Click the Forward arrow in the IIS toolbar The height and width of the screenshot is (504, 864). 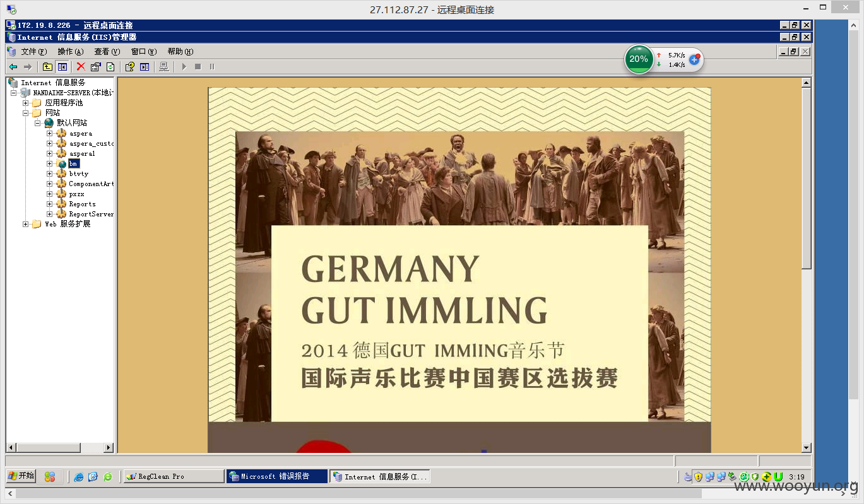coord(27,67)
